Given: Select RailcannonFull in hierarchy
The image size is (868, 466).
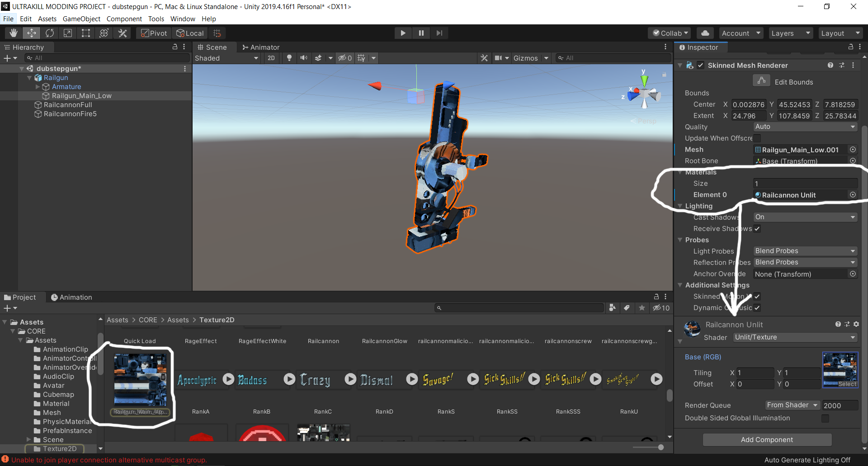Looking at the screenshot, I should coord(68,105).
